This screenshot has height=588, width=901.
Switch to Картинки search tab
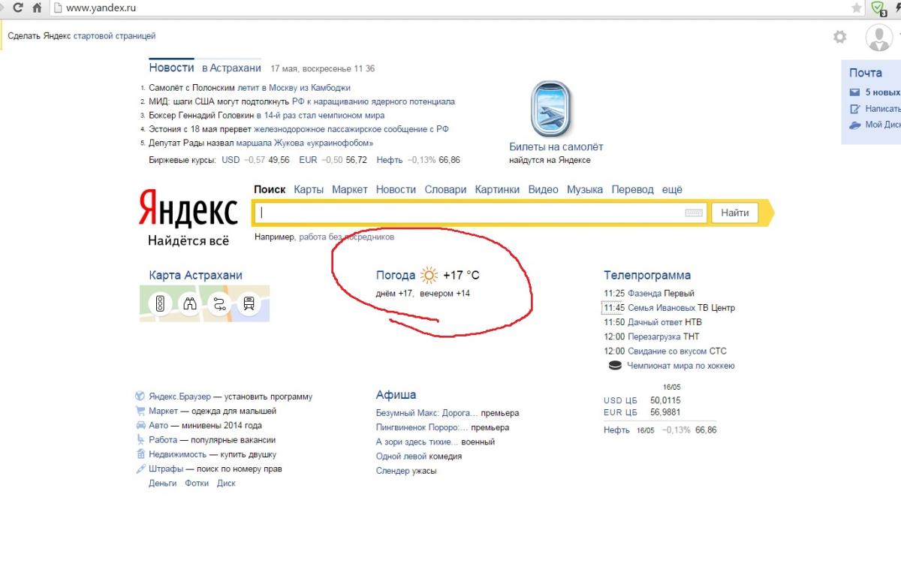[x=497, y=190]
